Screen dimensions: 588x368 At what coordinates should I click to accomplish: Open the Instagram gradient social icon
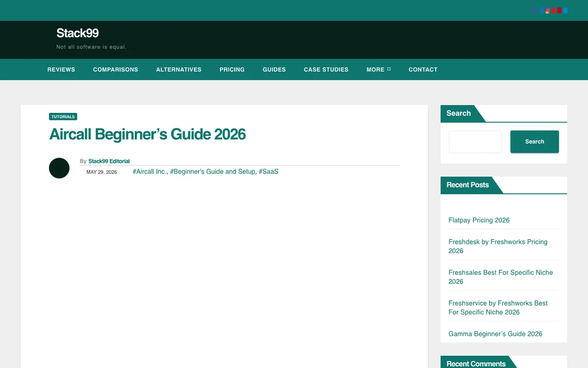(x=548, y=10)
